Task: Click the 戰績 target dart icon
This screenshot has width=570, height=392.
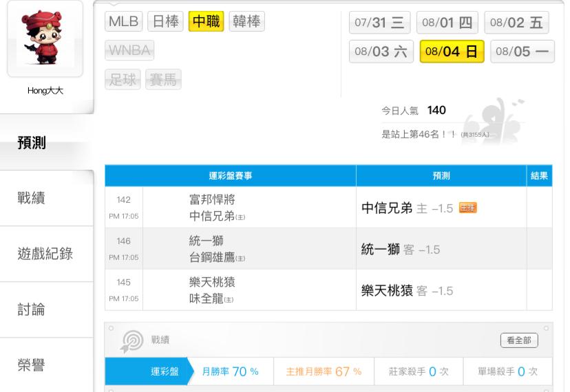Action: point(131,342)
